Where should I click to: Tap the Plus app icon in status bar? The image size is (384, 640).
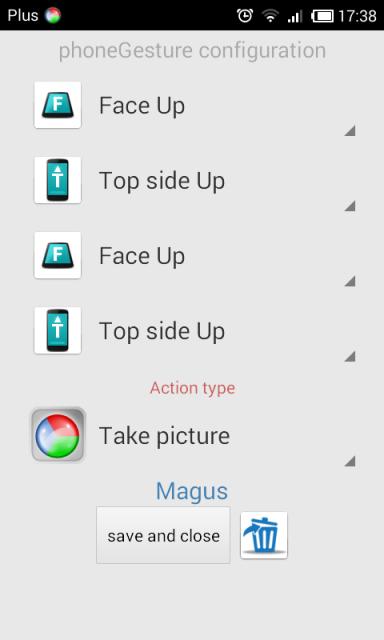point(53,16)
